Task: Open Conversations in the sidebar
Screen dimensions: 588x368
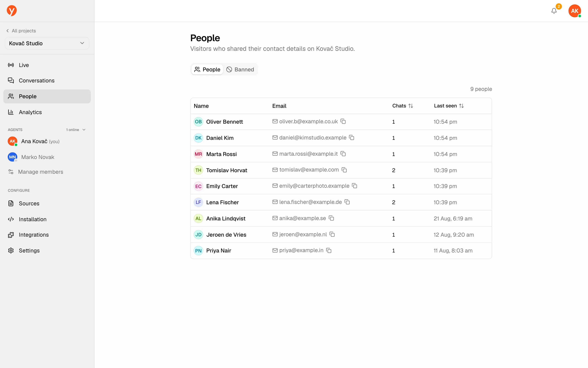Action: (47, 81)
